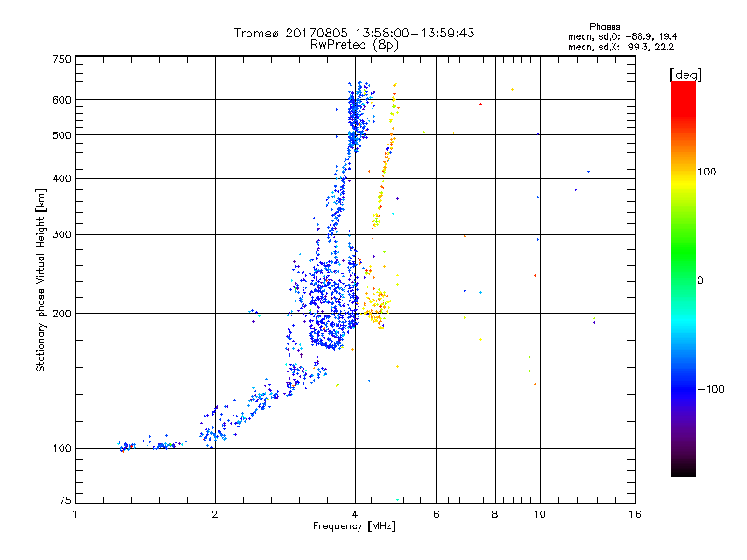Click the x-axis tick label '16'

[635, 514]
